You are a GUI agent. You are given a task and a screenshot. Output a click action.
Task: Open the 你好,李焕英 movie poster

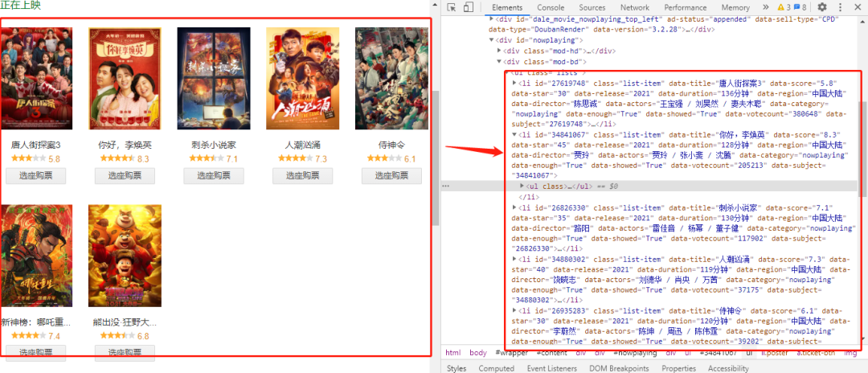(125, 79)
